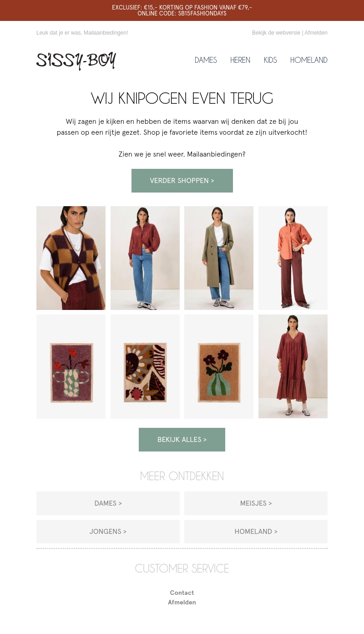The height and width of the screenshot is (634, 364).
Task: Select the purple flower vase rug thumbnail
Action: [x=71, y=366]
